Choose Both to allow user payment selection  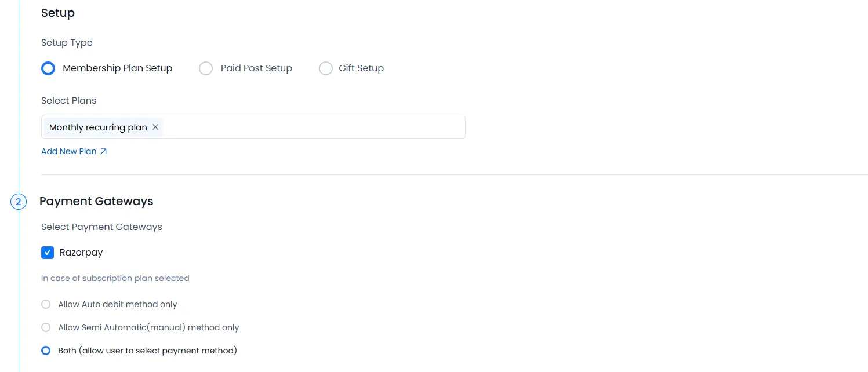coord(46,350)
